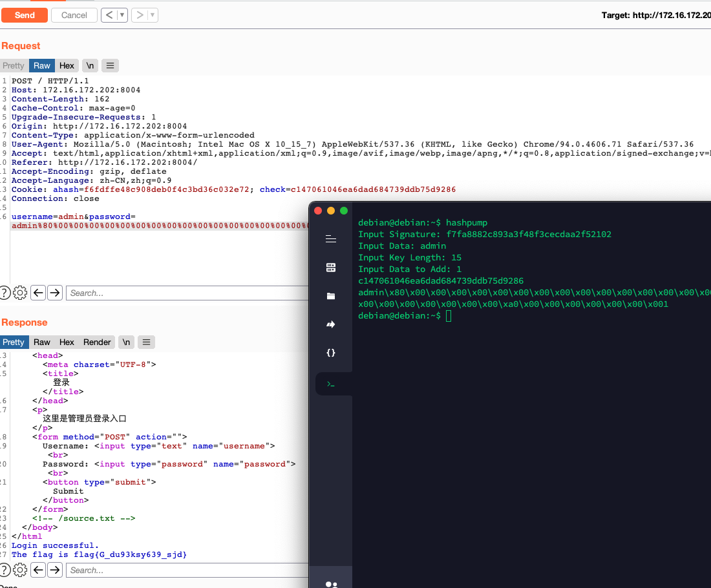This screenshot has height=588, width=711.
Task: Click the 'POST / HTTP/1.1' request line
Action: 50,81
